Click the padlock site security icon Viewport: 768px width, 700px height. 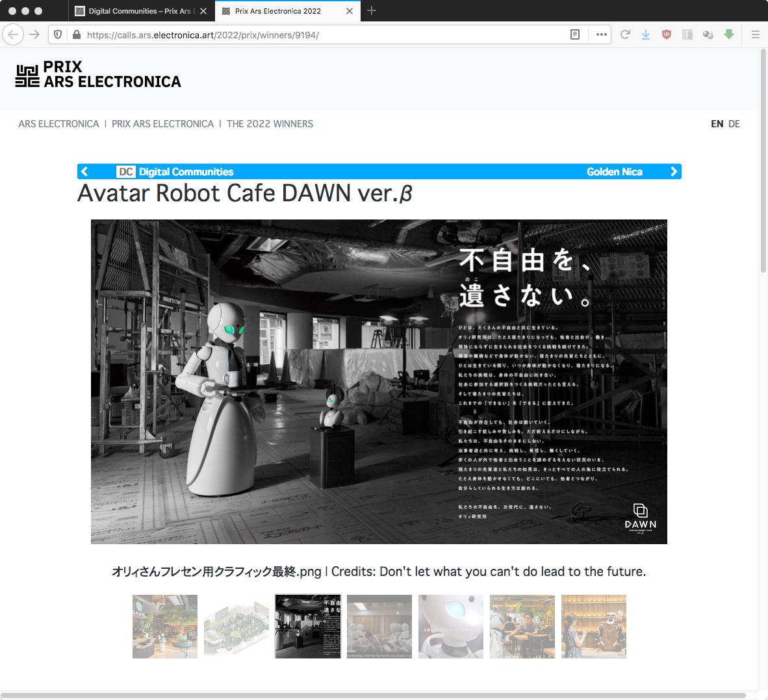[x=77, y=35]
